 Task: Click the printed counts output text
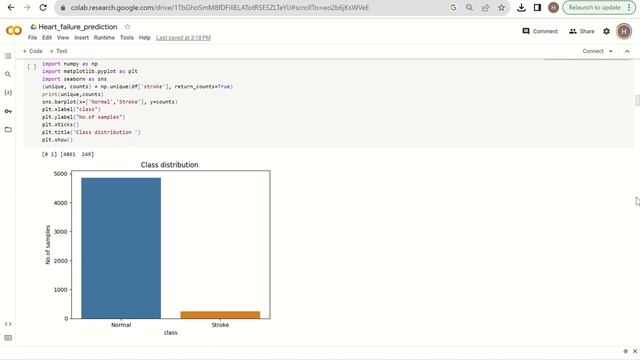click(68, 154)
